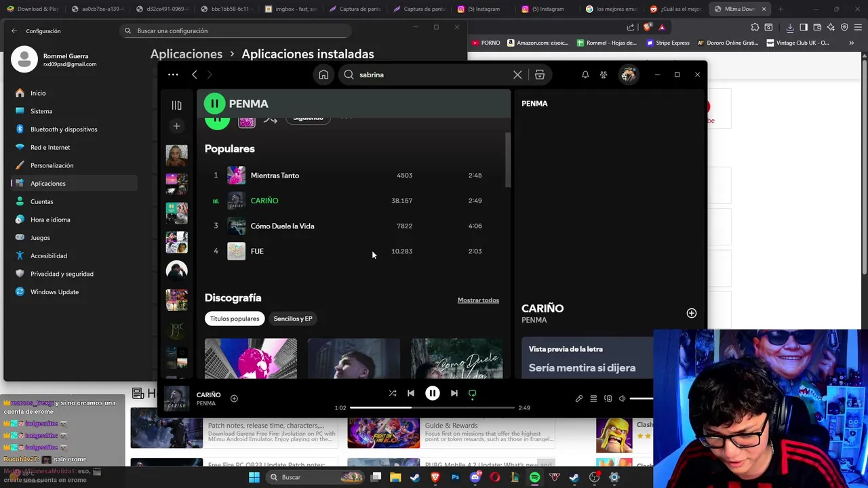Skip to previous track

coord(411,393)
